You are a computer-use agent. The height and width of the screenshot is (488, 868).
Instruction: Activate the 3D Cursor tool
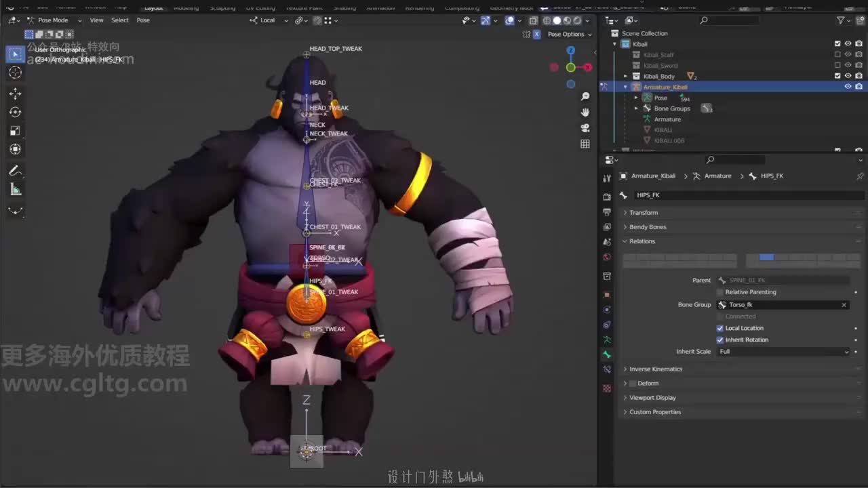click(16, 73)
